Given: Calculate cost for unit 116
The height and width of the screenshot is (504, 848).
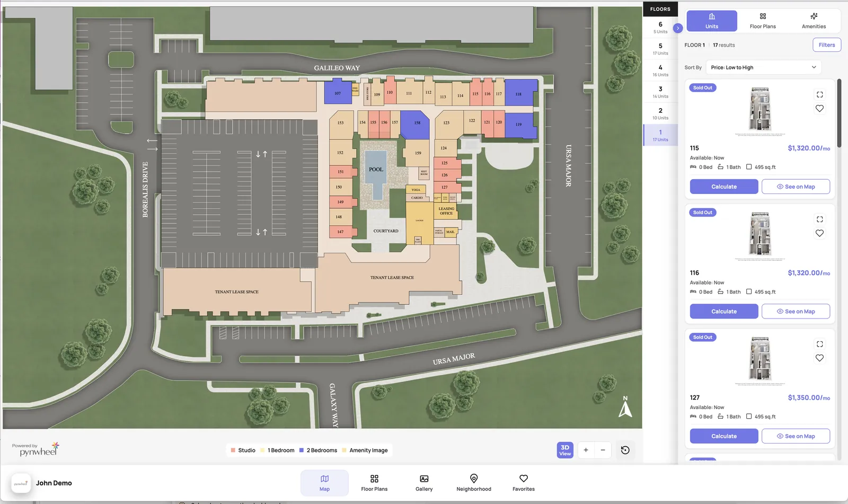Looking at the screenshot, I should click(x=724, y=312).
